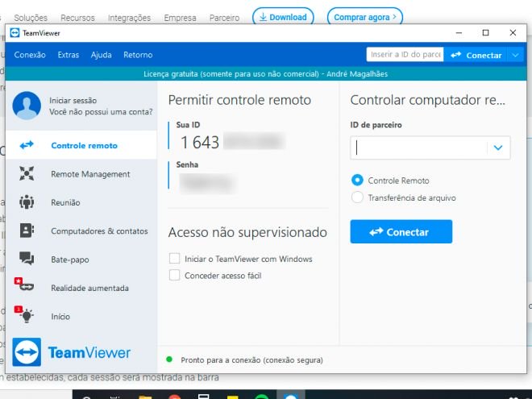This screenshot has width=532, height=399.
Task: Open the Remote Management section
Action: [x=81, y=174]
